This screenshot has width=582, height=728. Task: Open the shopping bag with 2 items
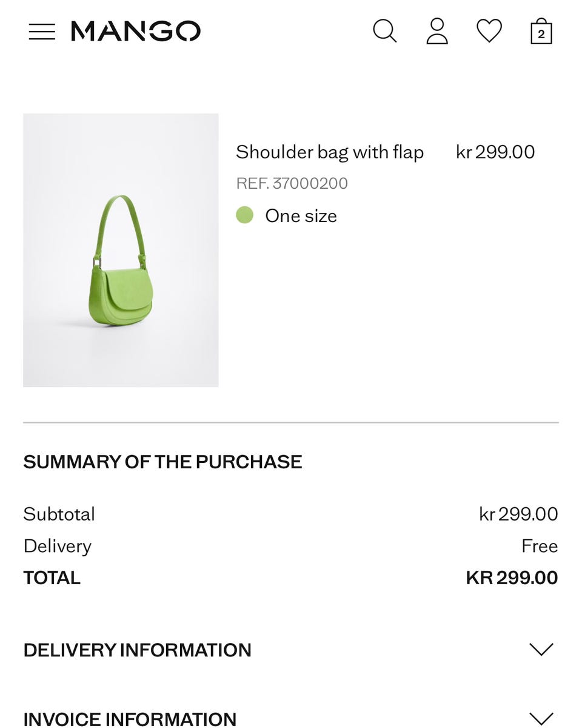[541, 32]
